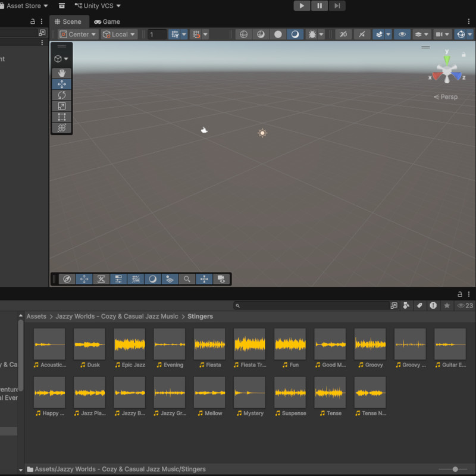
Task: Click the Play button
Action: click(x=302, y=6)
